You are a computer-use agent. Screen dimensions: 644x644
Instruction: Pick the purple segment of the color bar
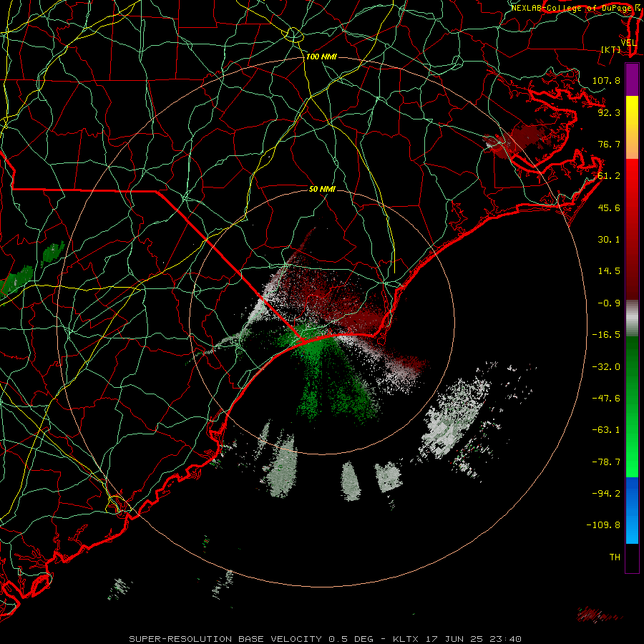point(632,79)
